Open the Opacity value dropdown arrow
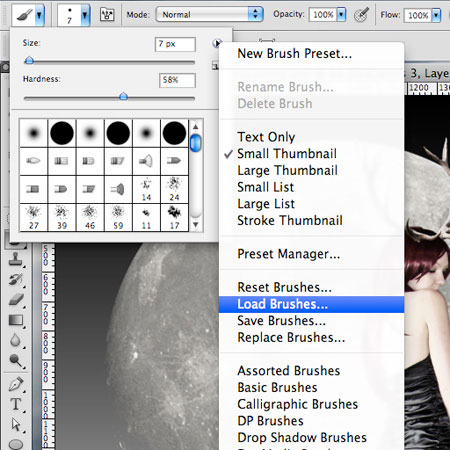The image size is (450, 450). 341,15
